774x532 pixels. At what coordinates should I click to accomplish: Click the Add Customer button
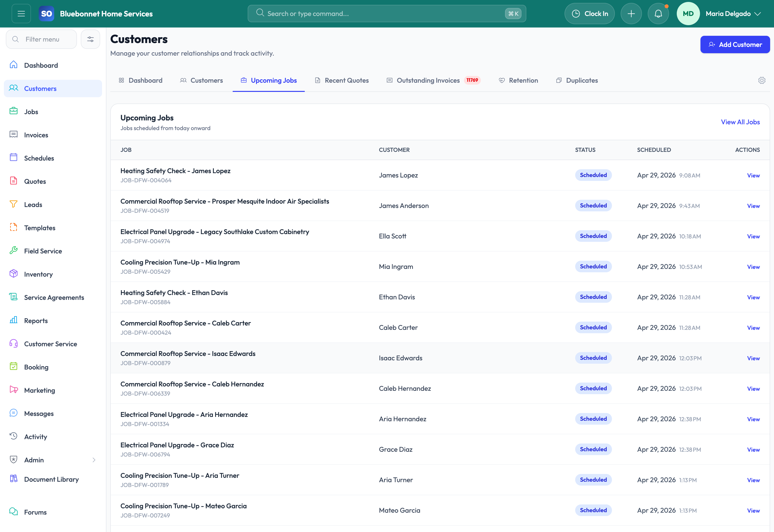pyautogui.click(x=735, y=45)
